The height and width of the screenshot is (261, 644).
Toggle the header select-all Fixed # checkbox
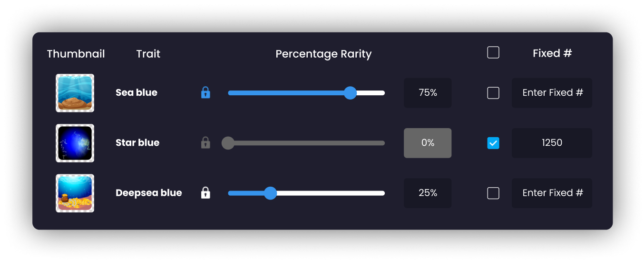click(x=493, y=52)
